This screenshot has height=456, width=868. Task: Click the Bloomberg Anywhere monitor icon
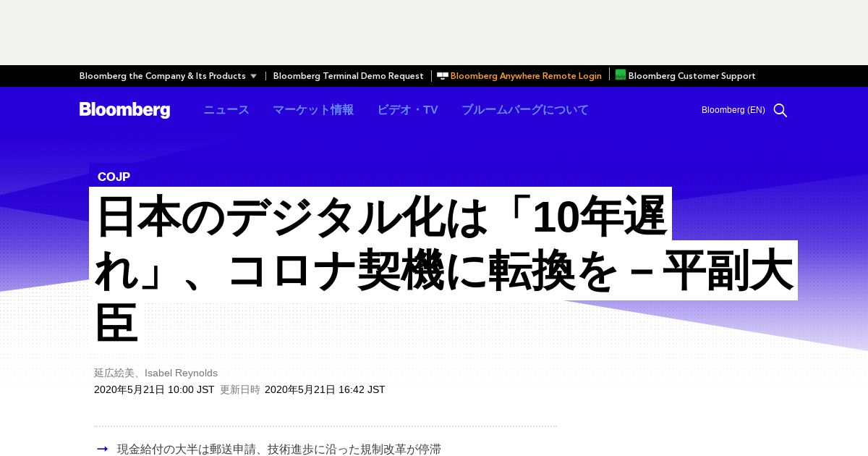(443, 75)
